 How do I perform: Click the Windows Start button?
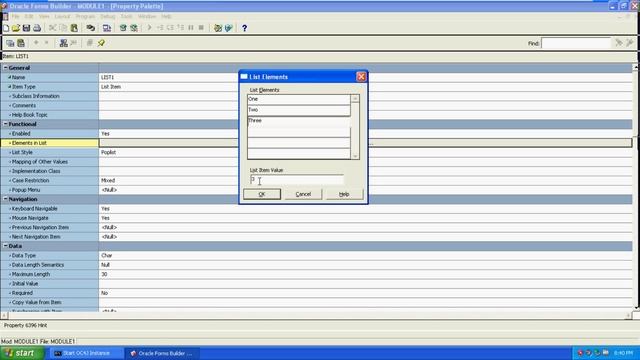[22, 353]
